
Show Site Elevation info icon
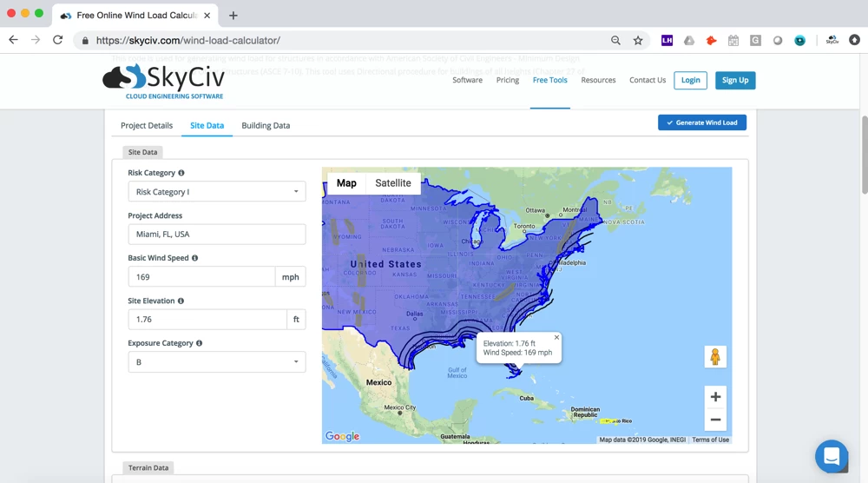click(x=181, y=301)
